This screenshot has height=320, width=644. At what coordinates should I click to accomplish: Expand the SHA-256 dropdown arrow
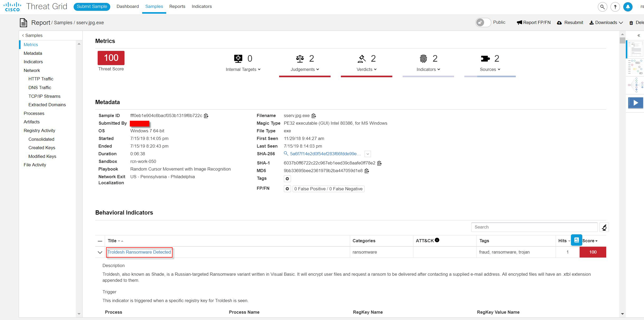click(368, 154)
